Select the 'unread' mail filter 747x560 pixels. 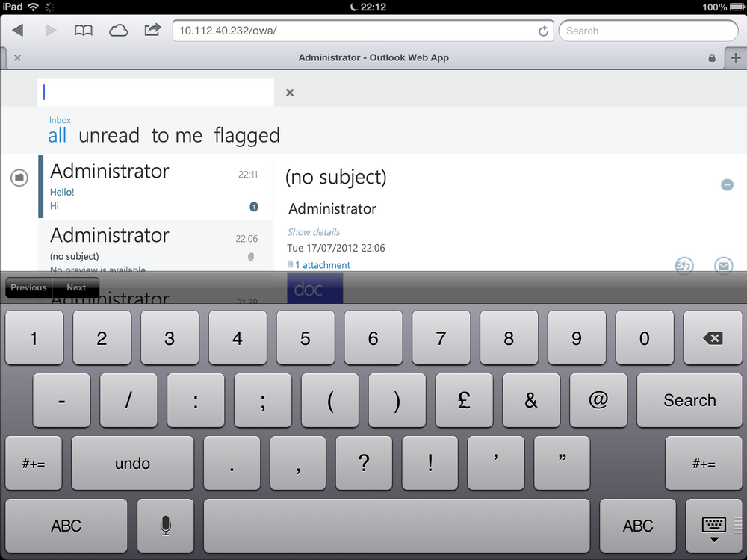coord(109,136)
